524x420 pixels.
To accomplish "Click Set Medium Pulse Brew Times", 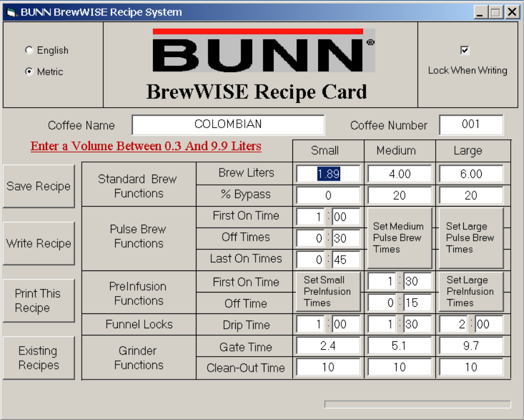I will 400,238.
